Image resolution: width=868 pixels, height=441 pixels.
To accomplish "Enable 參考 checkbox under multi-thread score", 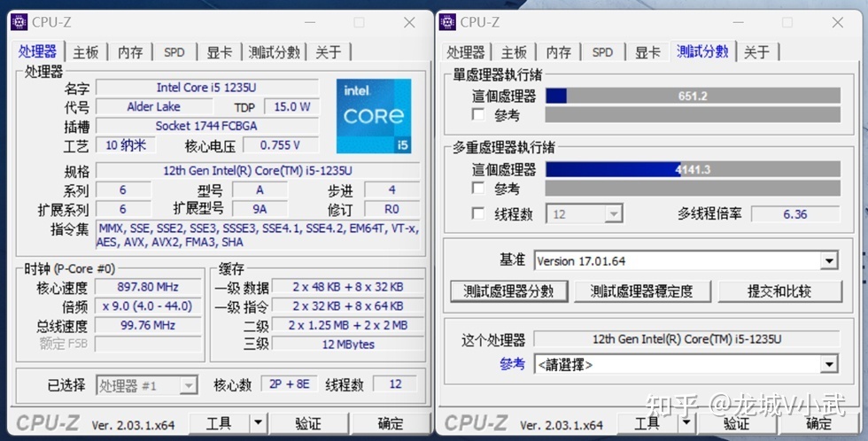I will [477, 188].
